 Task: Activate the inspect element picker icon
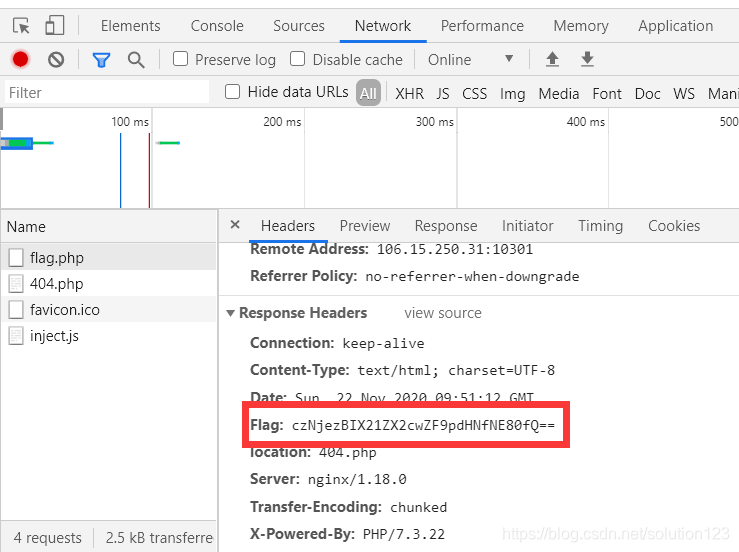point(21,25)
